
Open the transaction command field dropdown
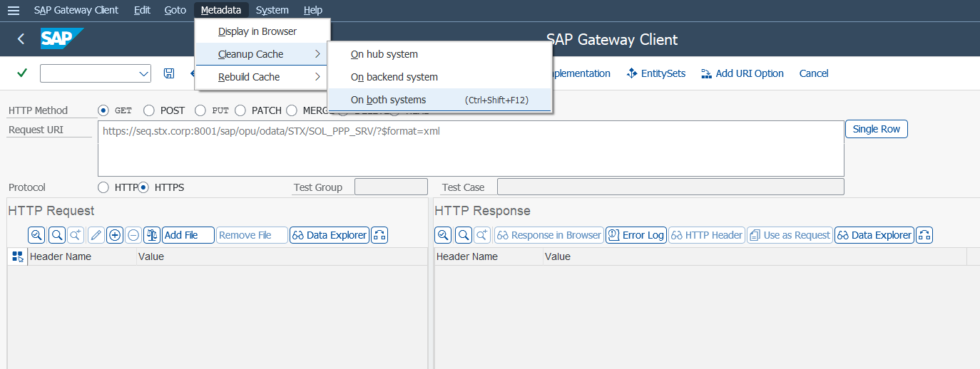[x=143, y=73]
